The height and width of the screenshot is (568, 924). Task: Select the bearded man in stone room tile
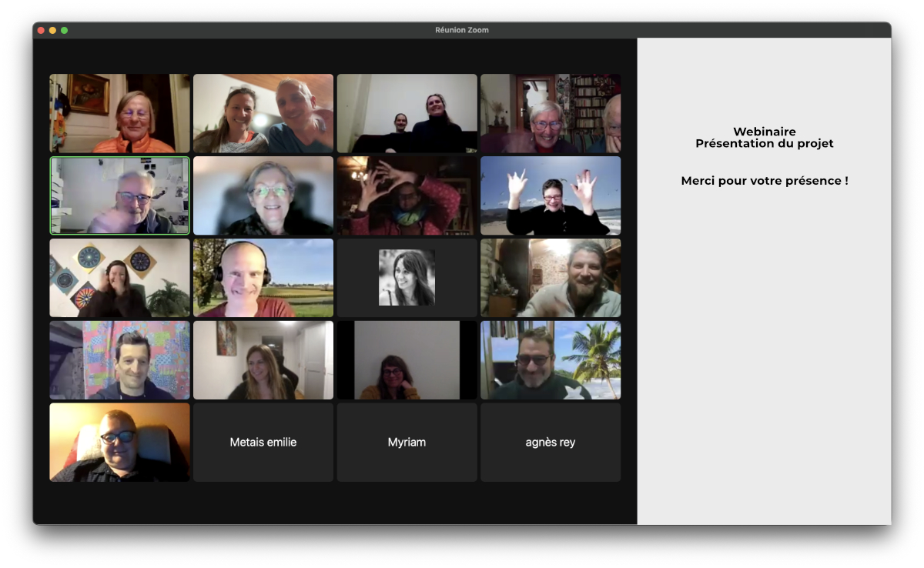tap(551, 278)
